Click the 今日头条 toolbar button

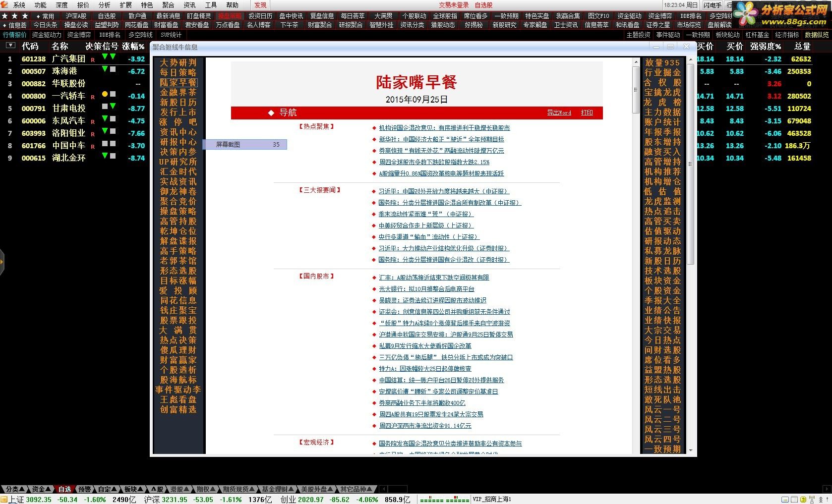click(45, 25)
